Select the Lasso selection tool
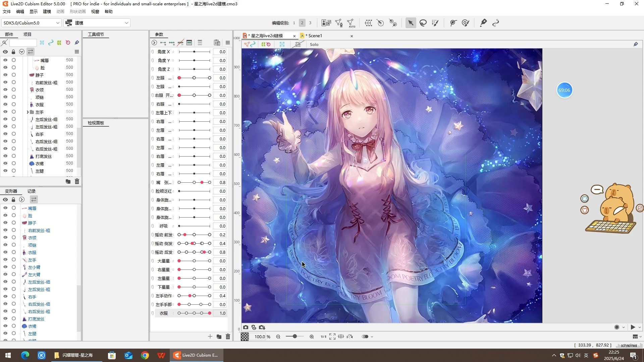644x362 pixels. click(x=423, y=23)
